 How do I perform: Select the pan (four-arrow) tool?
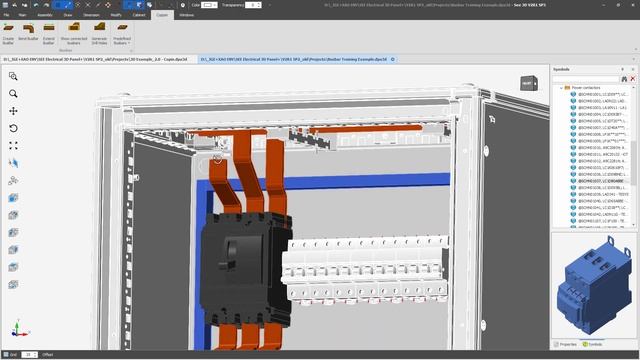point(13,111)
